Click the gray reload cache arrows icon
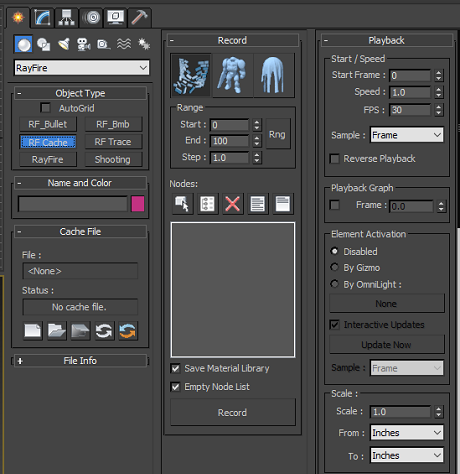The image size is (460, 474). click(x=104, y=331)
